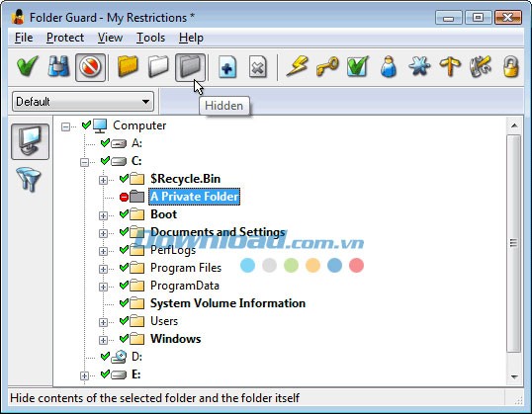
Task: Click red no-access icon beside A Private Folder
Action: pos(124,197)
